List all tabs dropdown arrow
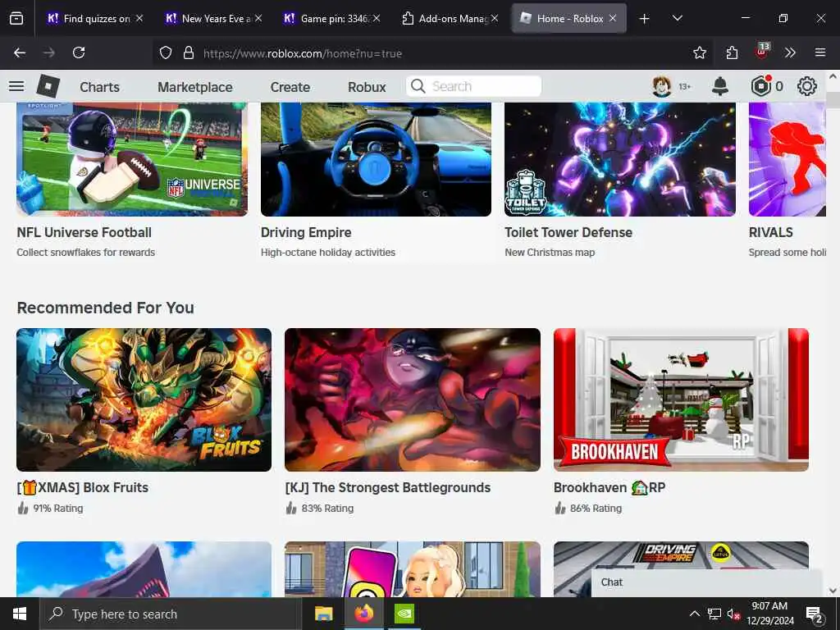This screenshot has height=630, width=840. [x=677, y=18]
